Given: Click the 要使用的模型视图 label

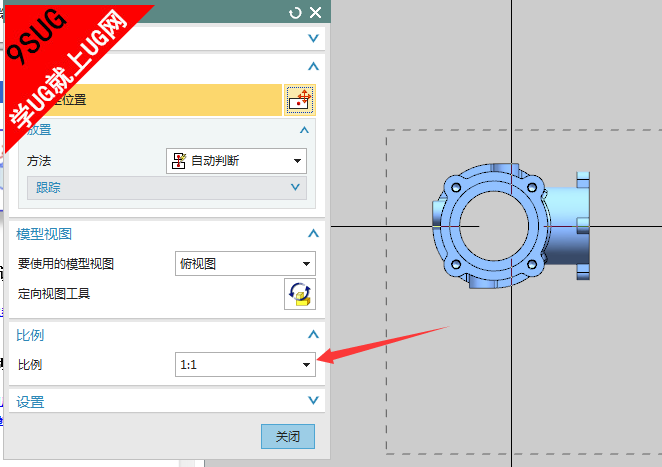Looking at the screenshot, I should tap(66, 264).
